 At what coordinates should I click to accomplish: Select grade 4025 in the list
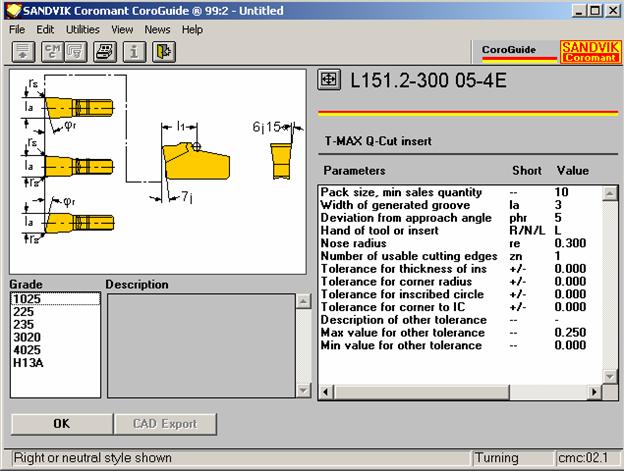[x=55, y=350]
